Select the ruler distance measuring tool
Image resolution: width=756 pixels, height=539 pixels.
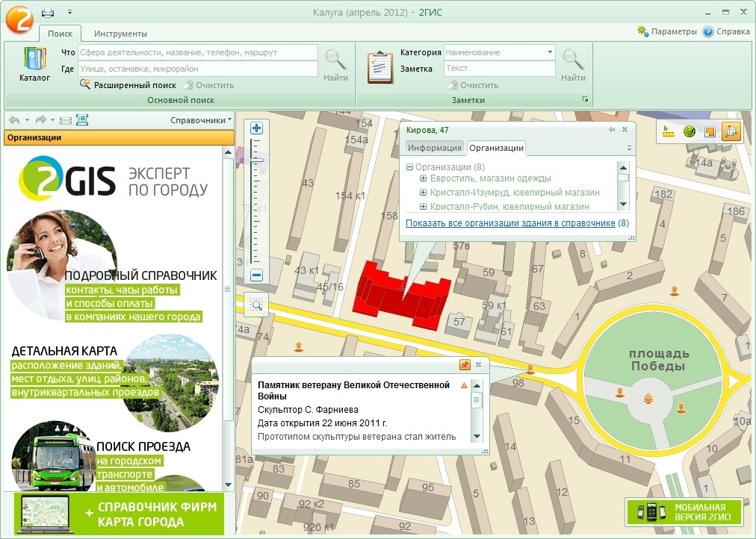point(669,131)
